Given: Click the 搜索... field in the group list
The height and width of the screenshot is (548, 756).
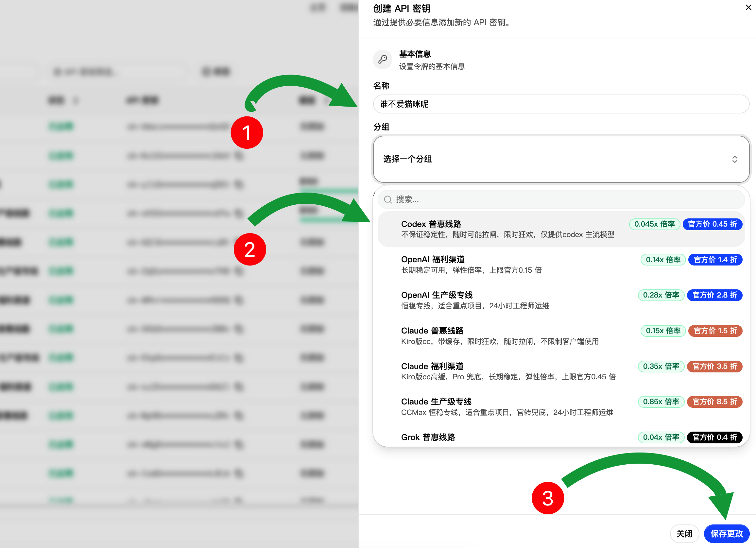Looking at the screenshot, I should (561, 199).
